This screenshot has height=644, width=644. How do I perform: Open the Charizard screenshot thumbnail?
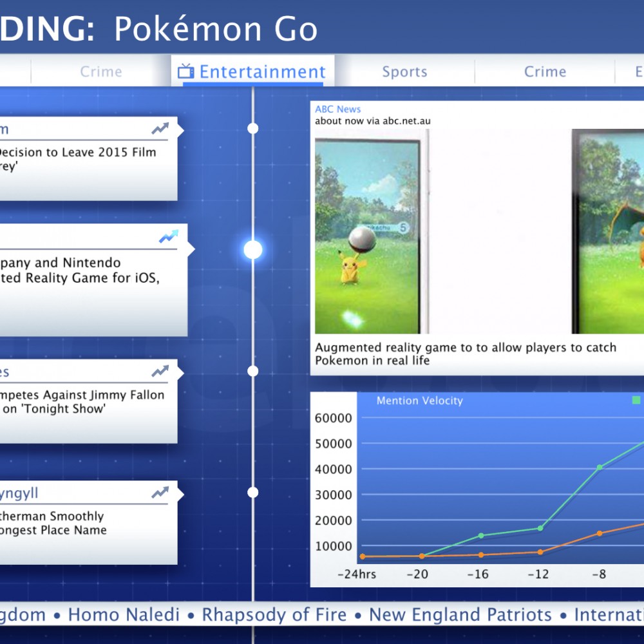coord(608,231)
